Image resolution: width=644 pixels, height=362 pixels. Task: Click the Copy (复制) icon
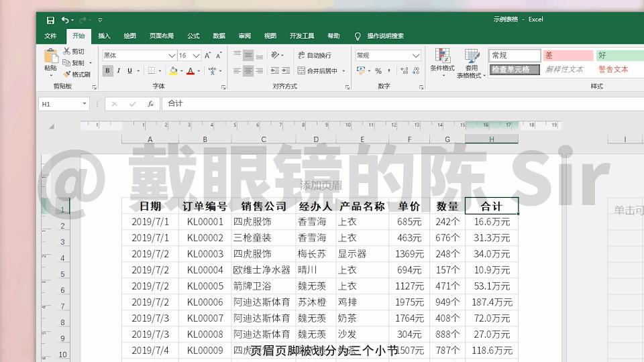coord(66,62)
